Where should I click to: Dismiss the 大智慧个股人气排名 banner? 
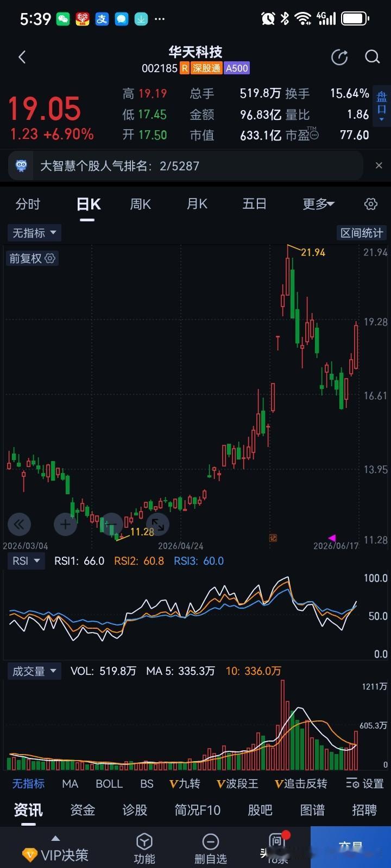click(379, 165)
